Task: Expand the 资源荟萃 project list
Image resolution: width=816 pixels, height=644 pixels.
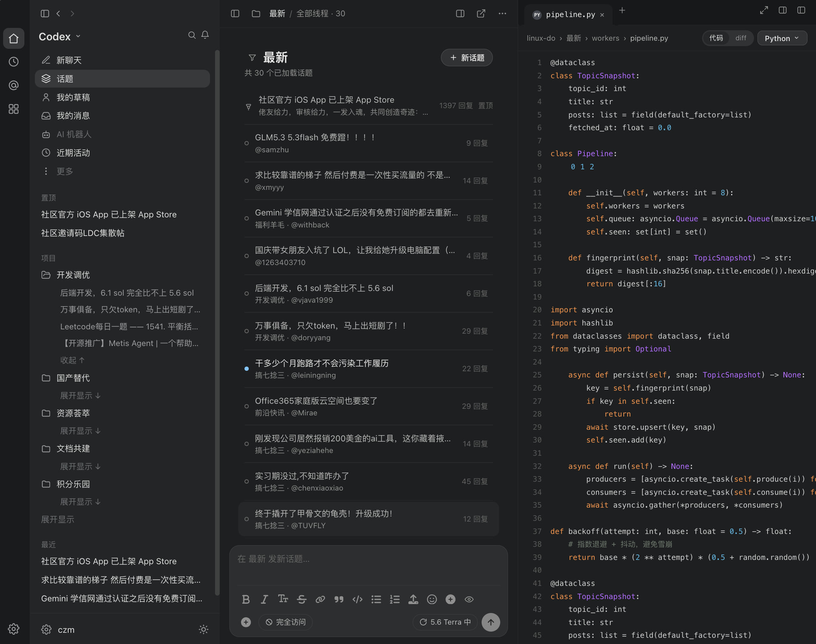Action: (x=80, y=431)
